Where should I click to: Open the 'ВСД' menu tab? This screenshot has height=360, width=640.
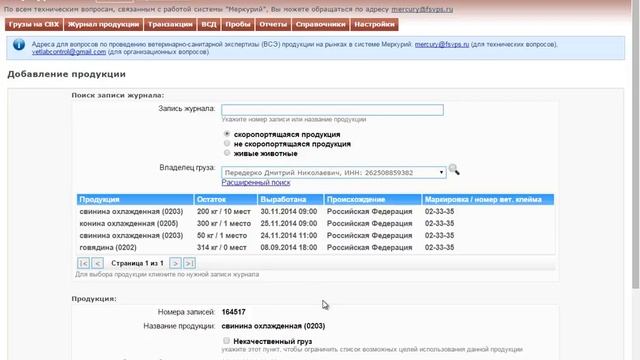[x=209, y=24]
